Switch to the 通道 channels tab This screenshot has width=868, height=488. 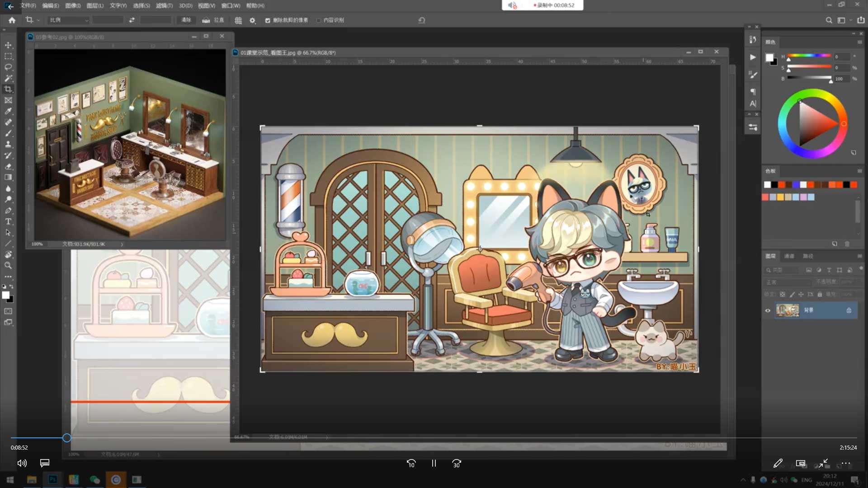click(x=789, y=256)
